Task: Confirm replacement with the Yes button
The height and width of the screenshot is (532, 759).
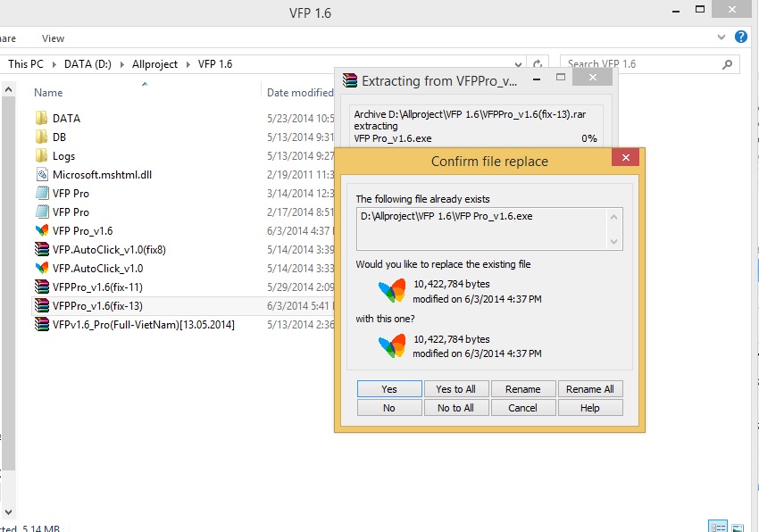Action: (389, 389)
